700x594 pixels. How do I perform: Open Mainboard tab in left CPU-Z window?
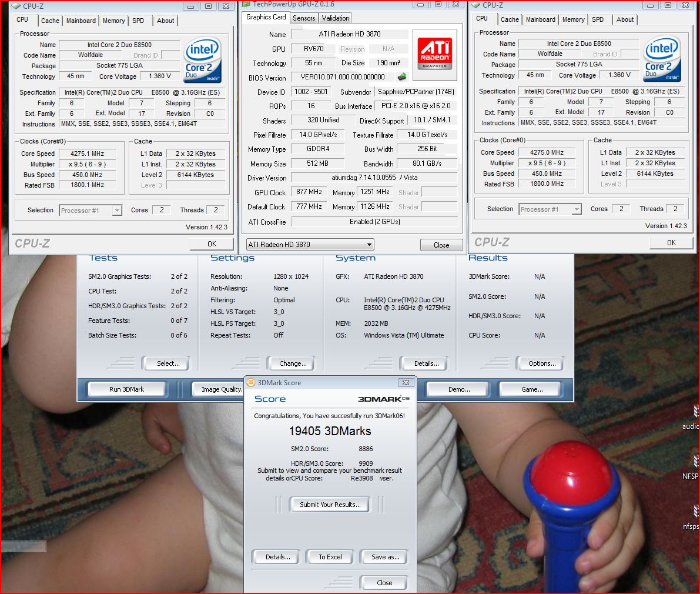coord(81,21)
